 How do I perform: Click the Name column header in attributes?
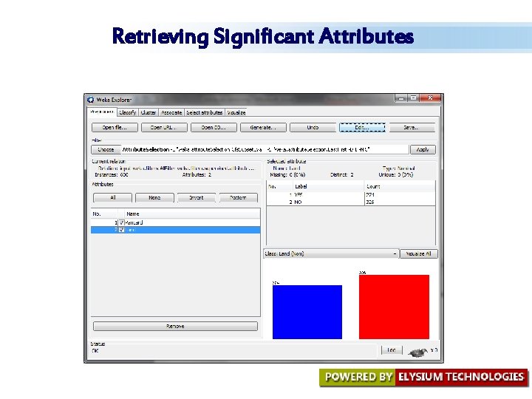(x=192, y=214)
